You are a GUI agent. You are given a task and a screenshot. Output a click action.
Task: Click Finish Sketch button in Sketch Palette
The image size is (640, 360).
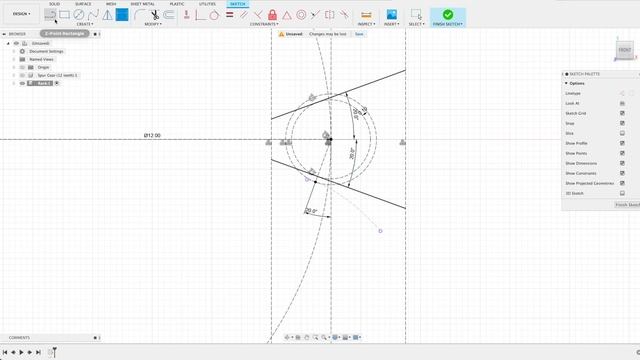tap(627, 204)
